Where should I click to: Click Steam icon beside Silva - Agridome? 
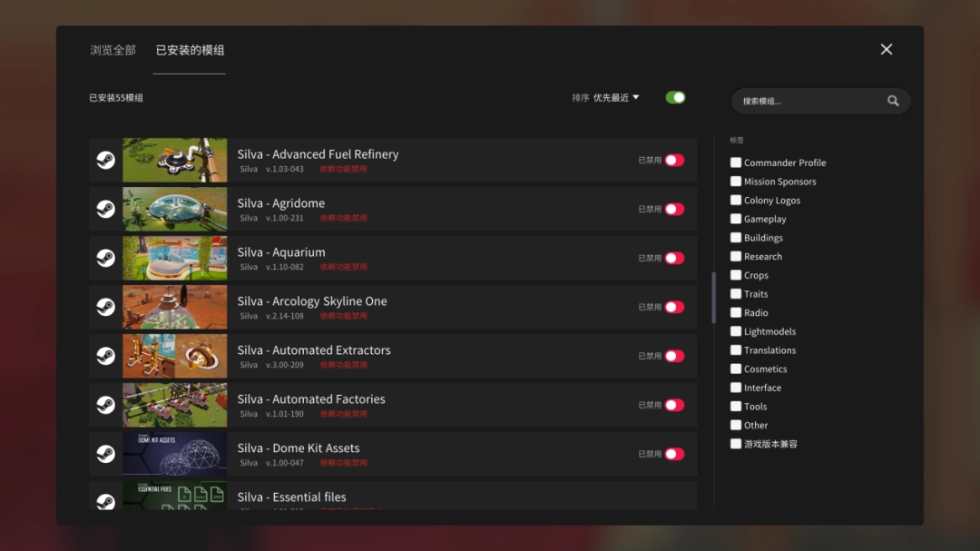[x=105, y=210]
